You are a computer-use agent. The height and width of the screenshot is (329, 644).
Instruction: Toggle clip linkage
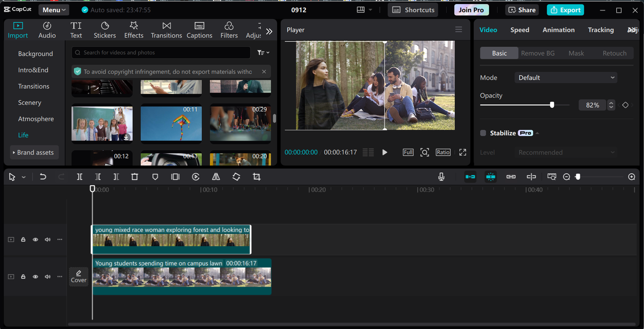[x=511, y=177]
